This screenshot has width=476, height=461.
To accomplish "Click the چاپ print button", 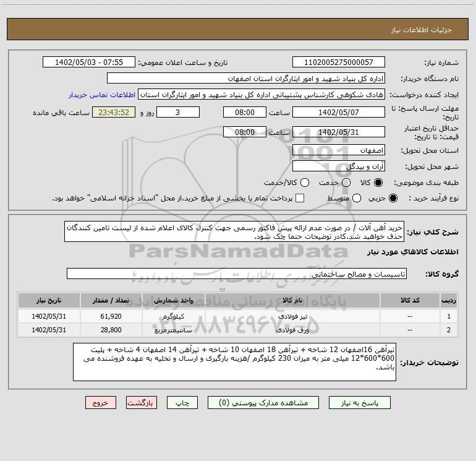I will click(x=182, y=403).
